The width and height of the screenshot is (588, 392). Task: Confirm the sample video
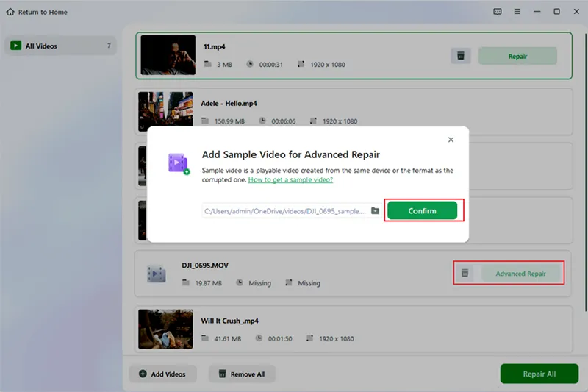pos(422,211)
